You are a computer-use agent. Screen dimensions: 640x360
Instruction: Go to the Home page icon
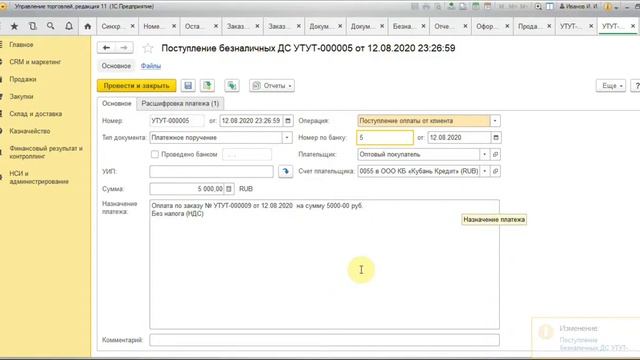(x=88, y=26)
